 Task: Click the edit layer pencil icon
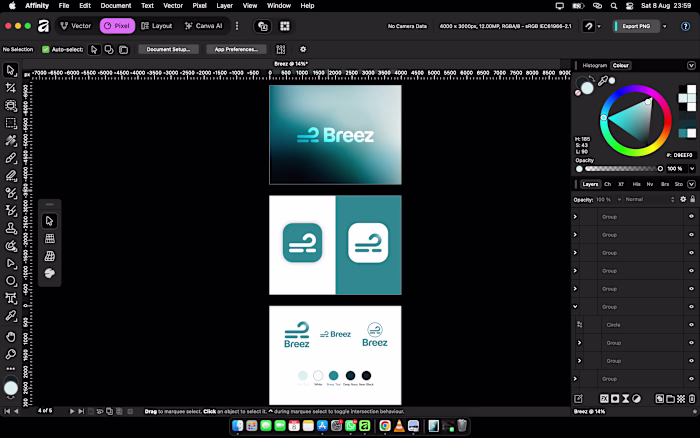click(579, 399)
